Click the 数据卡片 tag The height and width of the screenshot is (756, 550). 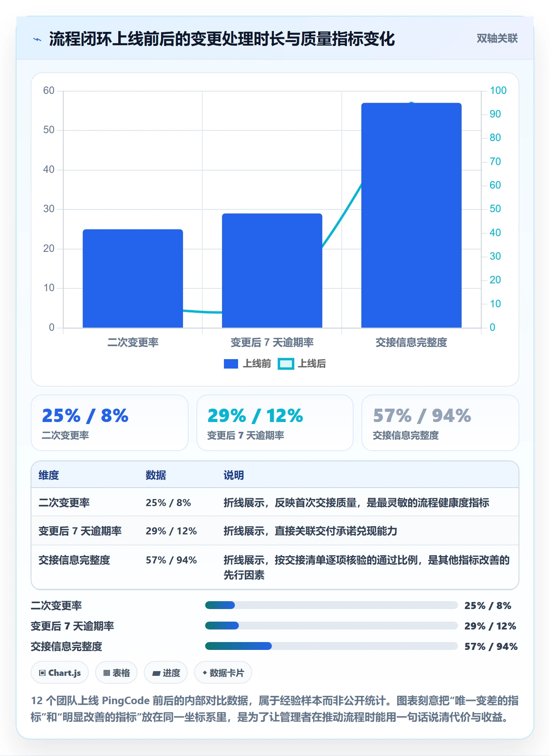point(223,673)
